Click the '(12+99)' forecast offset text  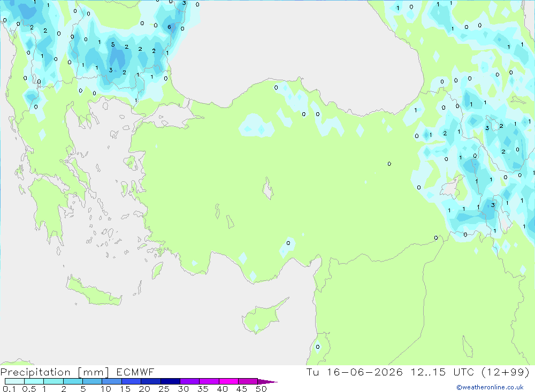[x=506, y=372]
